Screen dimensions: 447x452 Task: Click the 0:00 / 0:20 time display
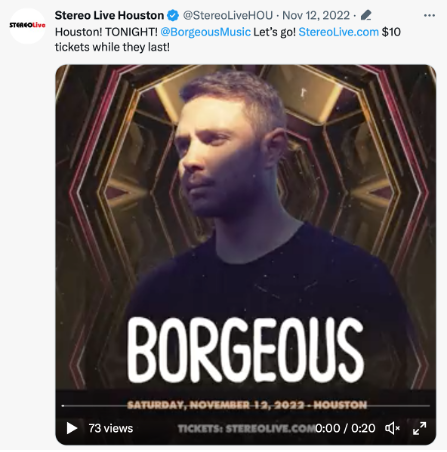(345, 428)
